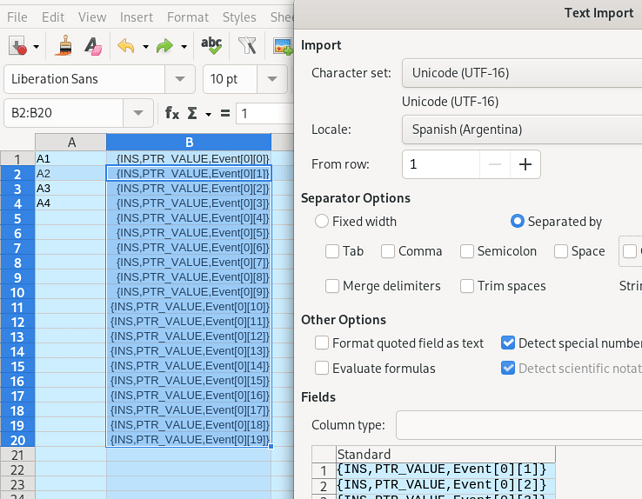This screenshot has height=499, width=642.
Task: Select preview row {INS,PTR_VALUE,Event[0][1]}
Action: pyautogui.click(x=445, y=470)
